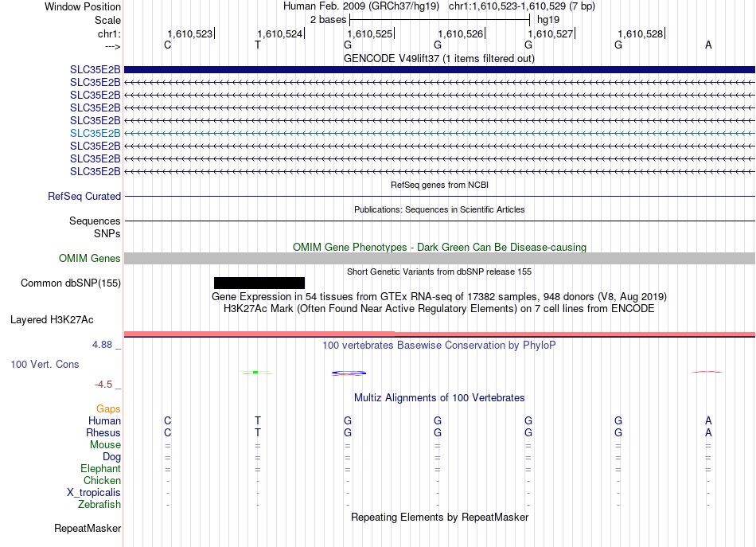Click the '--->' strand direction arrow label
The width and height of the screenshot is (756, 547).
pos(112,47)
